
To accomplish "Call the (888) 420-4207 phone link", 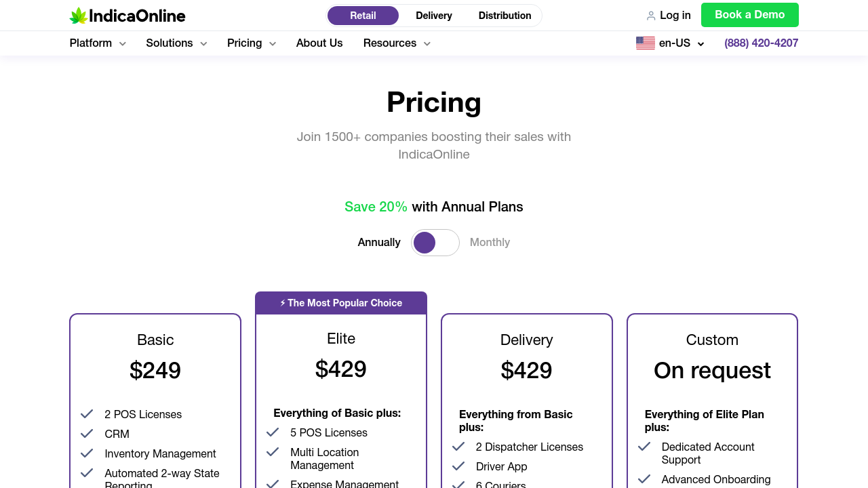I will tap(761, 43).
